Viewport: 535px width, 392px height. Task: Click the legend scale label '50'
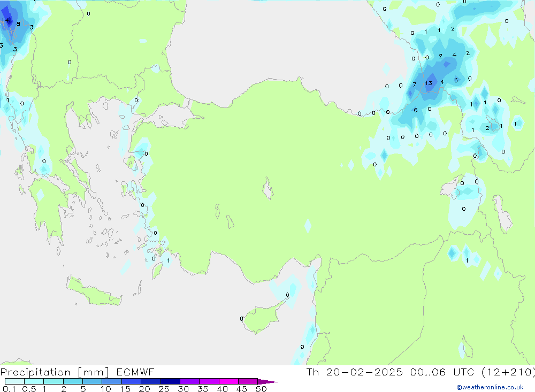click(x=261, y=389)
